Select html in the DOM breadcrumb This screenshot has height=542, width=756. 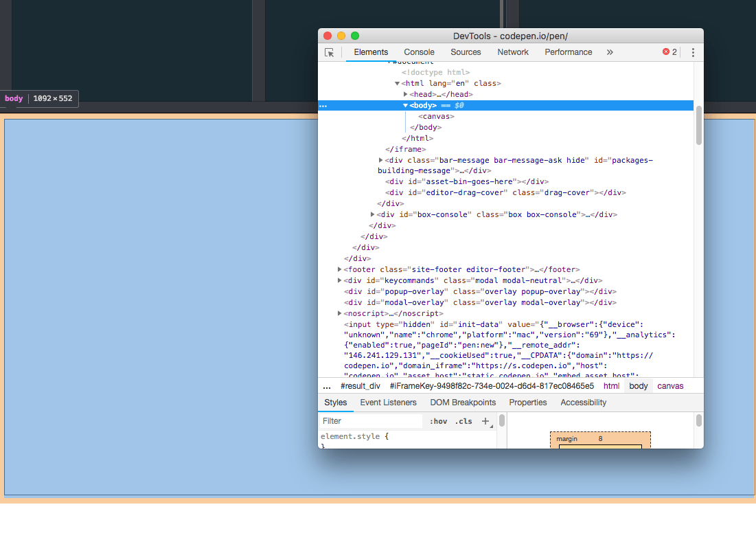point(611,385)
